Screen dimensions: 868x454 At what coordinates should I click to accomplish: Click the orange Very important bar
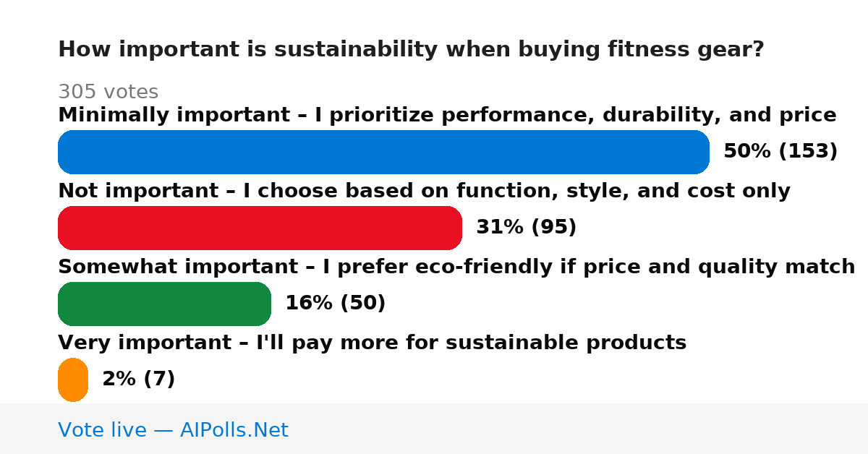point(73,380)
